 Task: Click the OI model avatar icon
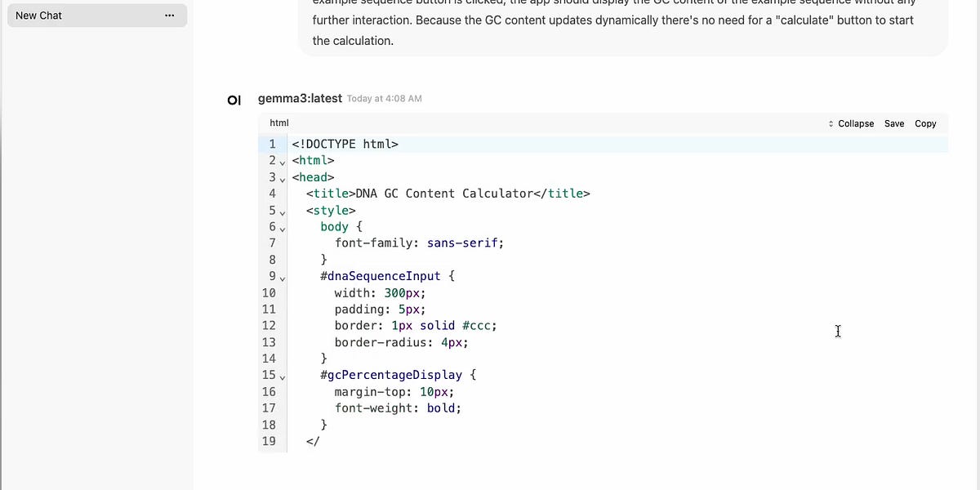coord(234,100)
